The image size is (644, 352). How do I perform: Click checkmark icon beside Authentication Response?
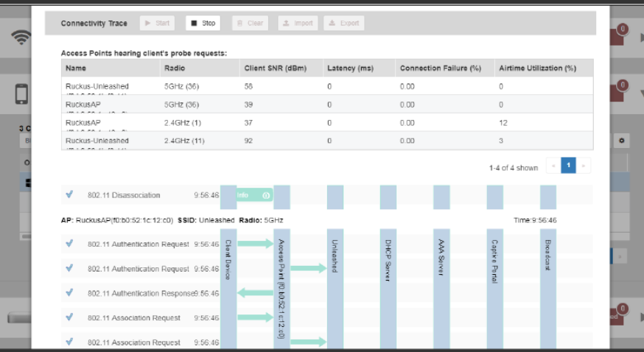click(x=69, y=292)
